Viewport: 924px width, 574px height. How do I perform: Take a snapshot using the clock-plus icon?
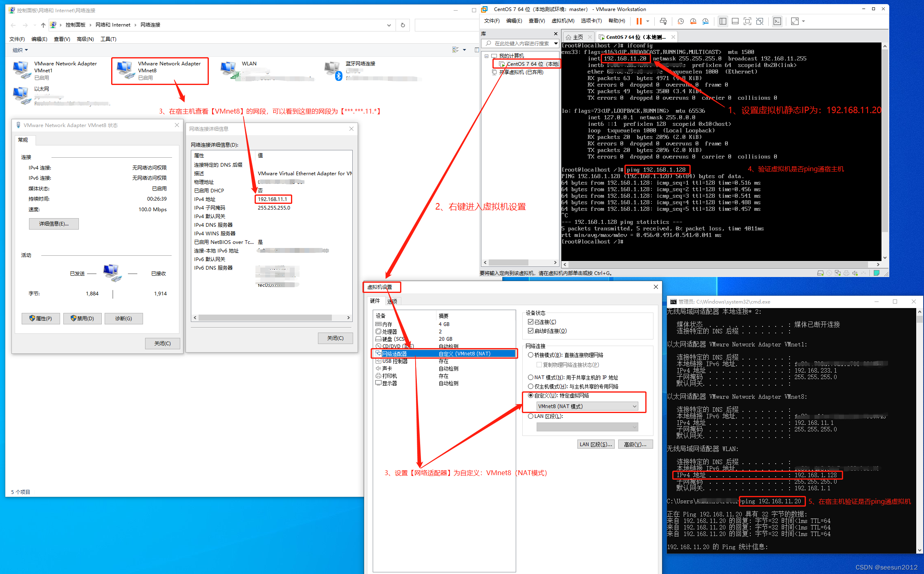680,21
